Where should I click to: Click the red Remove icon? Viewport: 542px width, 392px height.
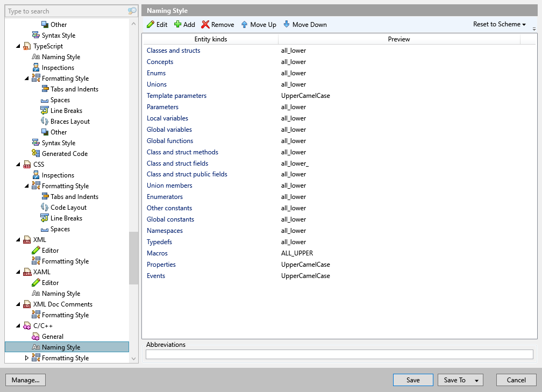tap(206, 24)
